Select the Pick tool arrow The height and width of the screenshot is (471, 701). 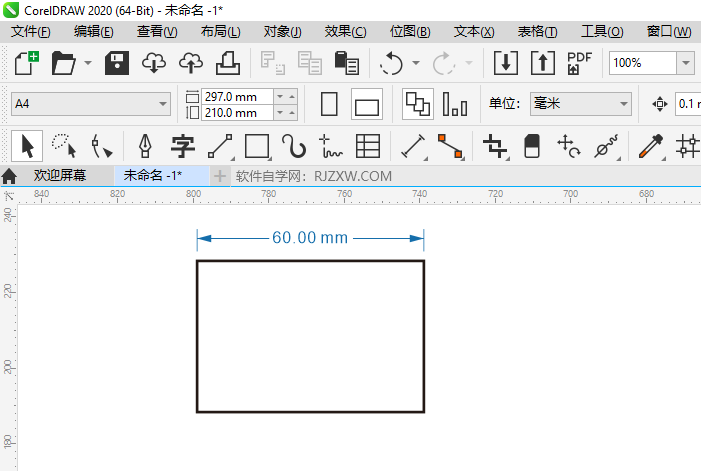(27, 146)
